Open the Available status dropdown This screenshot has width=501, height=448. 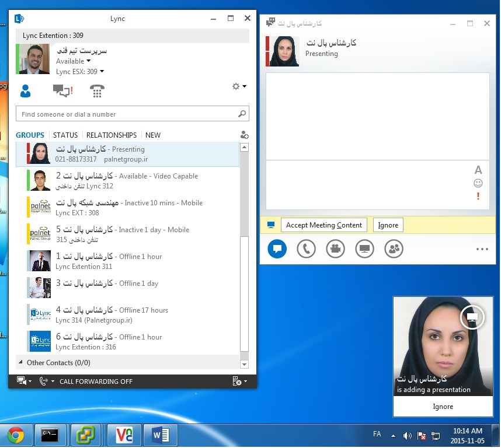coord(89,61)
